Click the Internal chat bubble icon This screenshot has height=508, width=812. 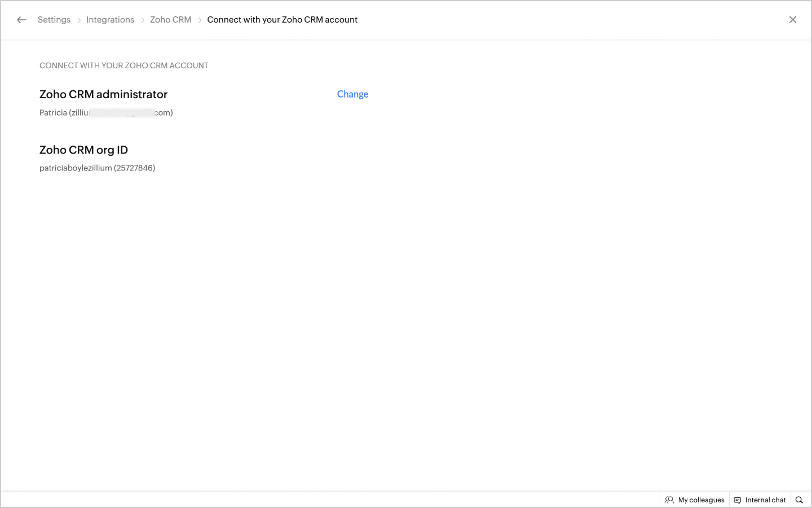[x=738, y=500]
